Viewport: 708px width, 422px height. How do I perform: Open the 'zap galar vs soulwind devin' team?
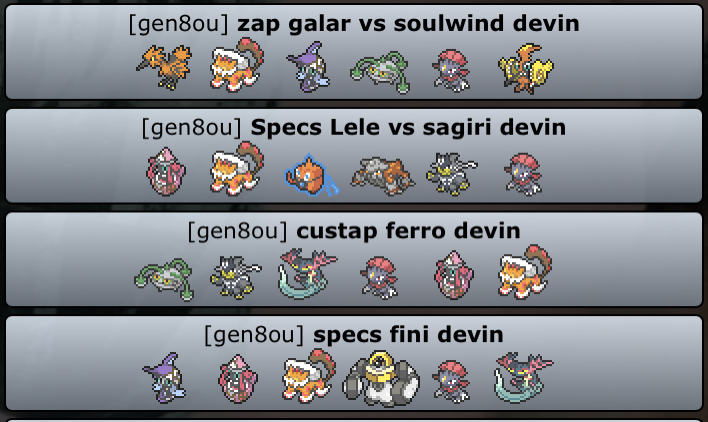pyautogui.click(x=354, y=52)
